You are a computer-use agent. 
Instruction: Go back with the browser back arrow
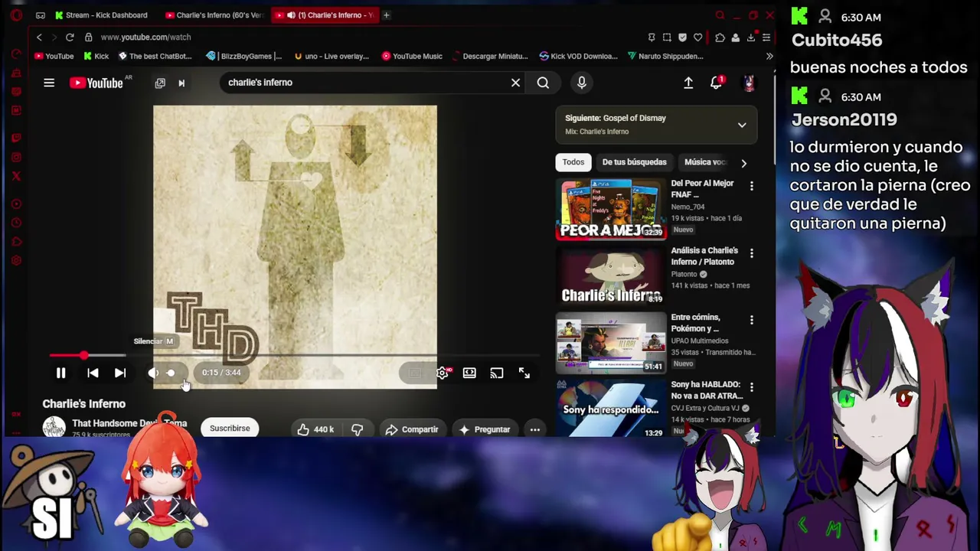click(x=39, y=37)
